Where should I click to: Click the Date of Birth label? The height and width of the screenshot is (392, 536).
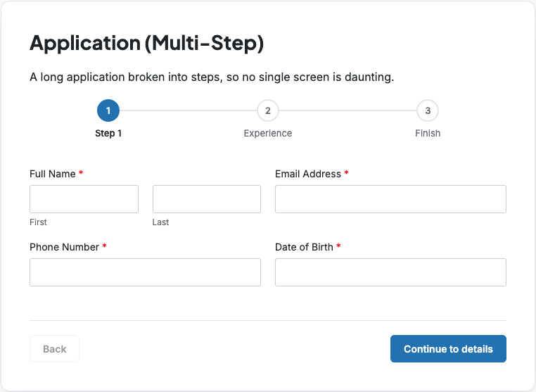pos(304,247)
